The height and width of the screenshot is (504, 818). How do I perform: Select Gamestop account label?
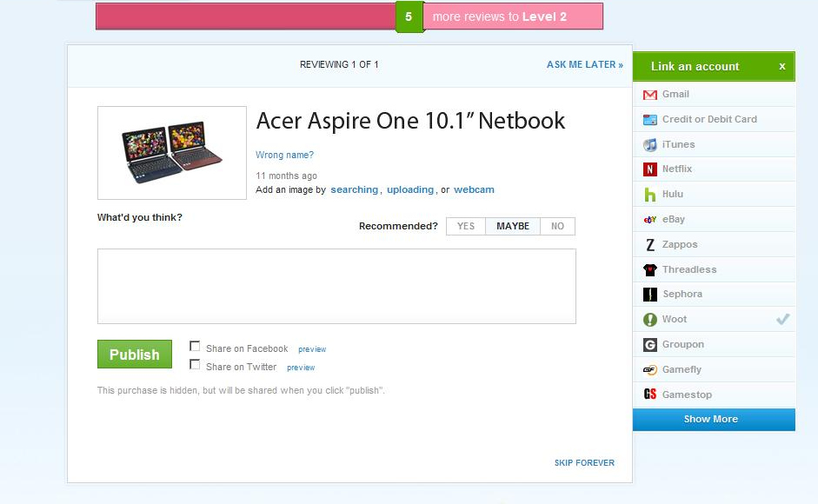pyautogui.click(x=687, y=395)
